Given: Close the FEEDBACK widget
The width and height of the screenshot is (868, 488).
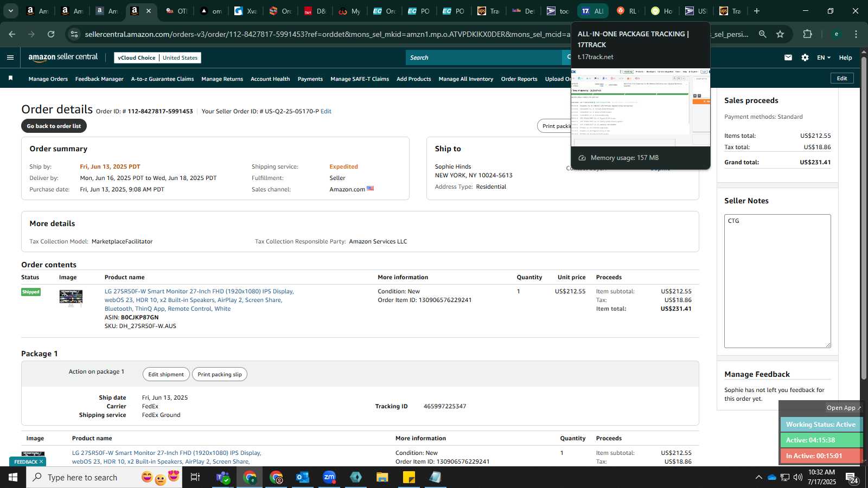Looking at the screenshot, I should click(x=41, y=461).
